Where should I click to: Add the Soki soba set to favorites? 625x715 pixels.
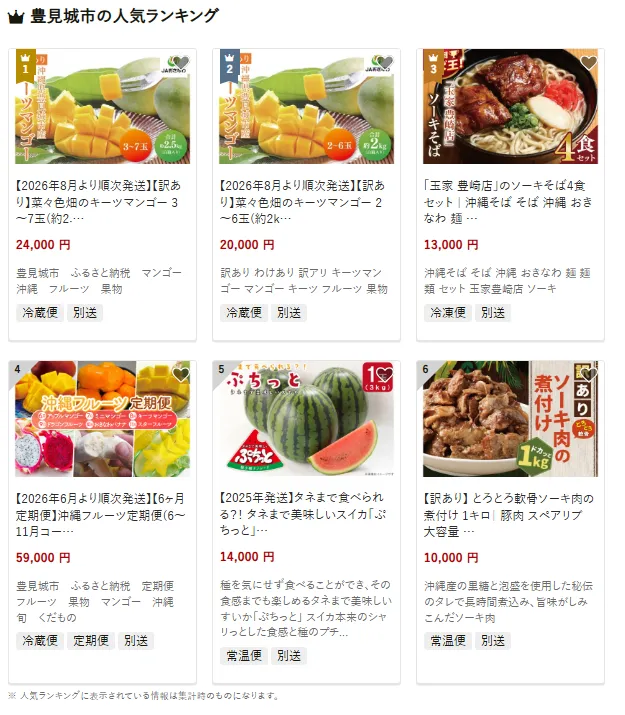[x=589, y=62]
